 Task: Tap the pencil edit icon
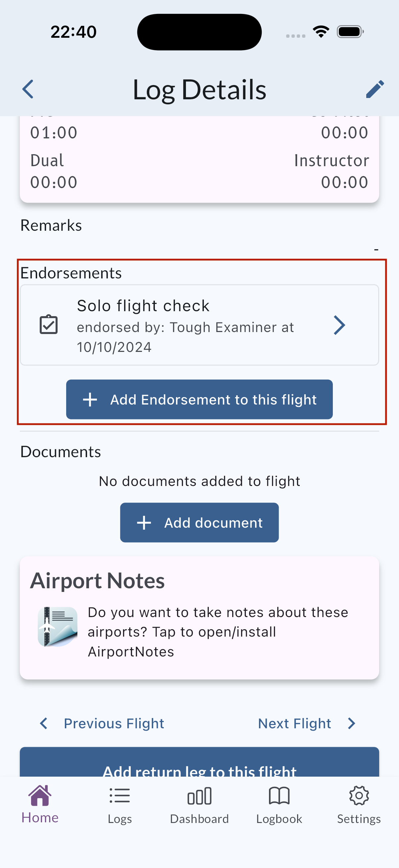[375, 89]
